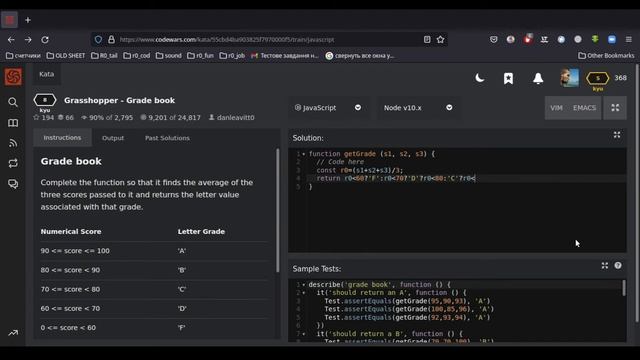Toggle reader view icon in address bar
This screenshot has height=360, width=640.
point(427,40)
